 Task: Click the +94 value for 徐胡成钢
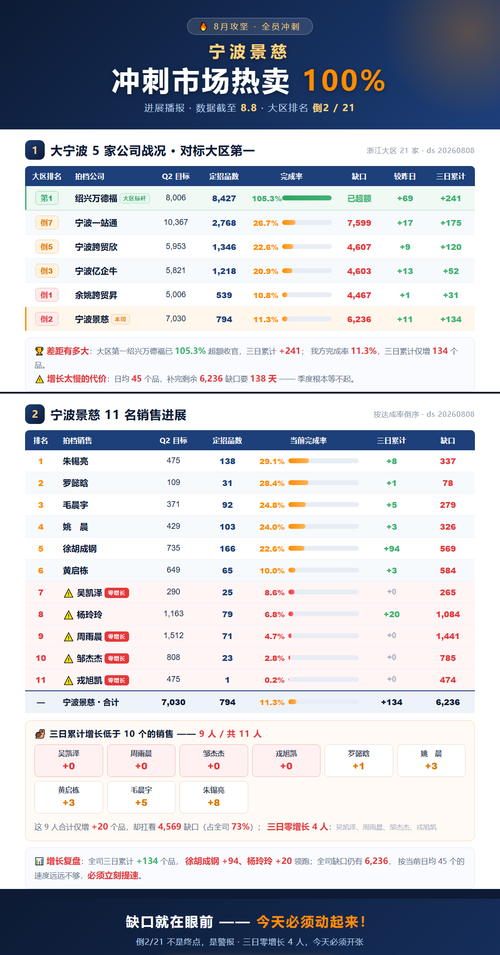pos(392,549)
